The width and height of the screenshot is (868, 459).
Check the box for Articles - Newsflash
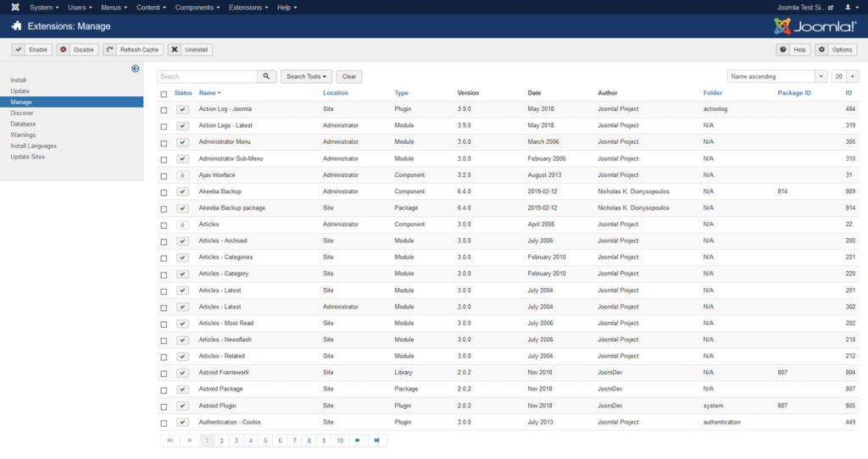pyautogui.click(x=164, y=340)
